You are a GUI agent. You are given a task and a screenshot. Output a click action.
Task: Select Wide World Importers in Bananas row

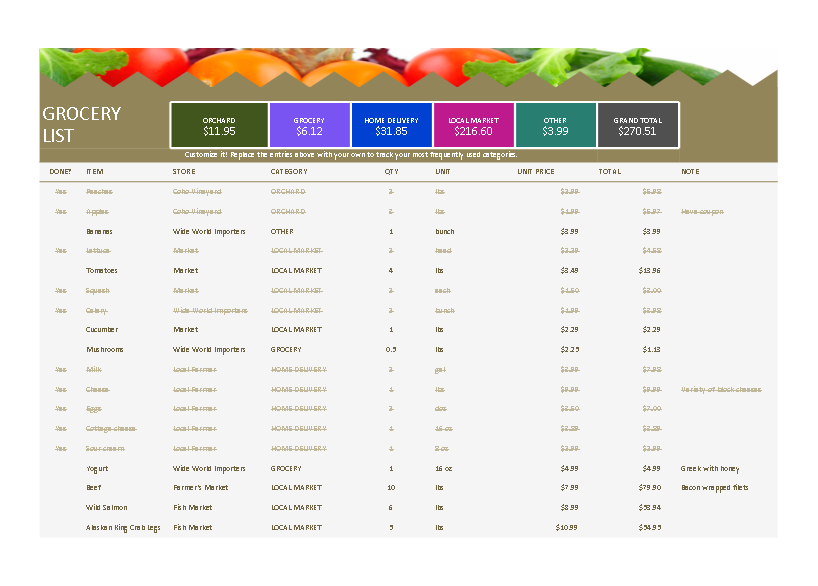209,231
